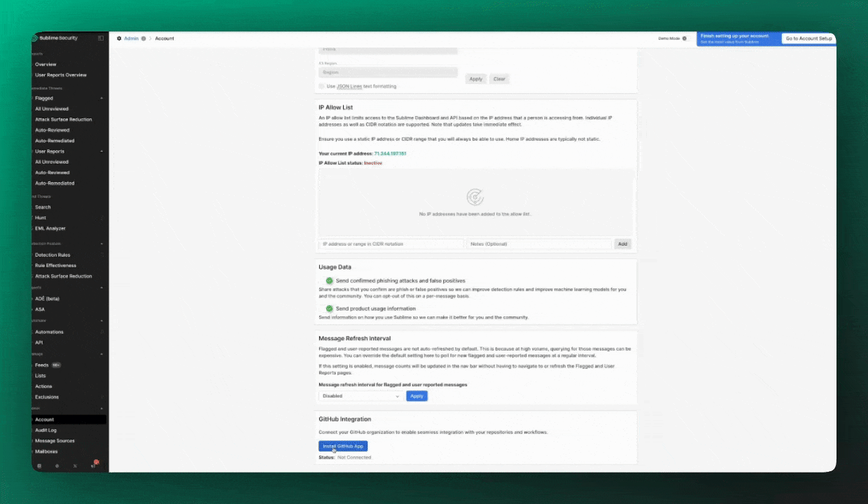Click the Inactive allow list status text
The width and height of the screenshot is (868, 504).
pyautogui.click(x=373, y=162)
